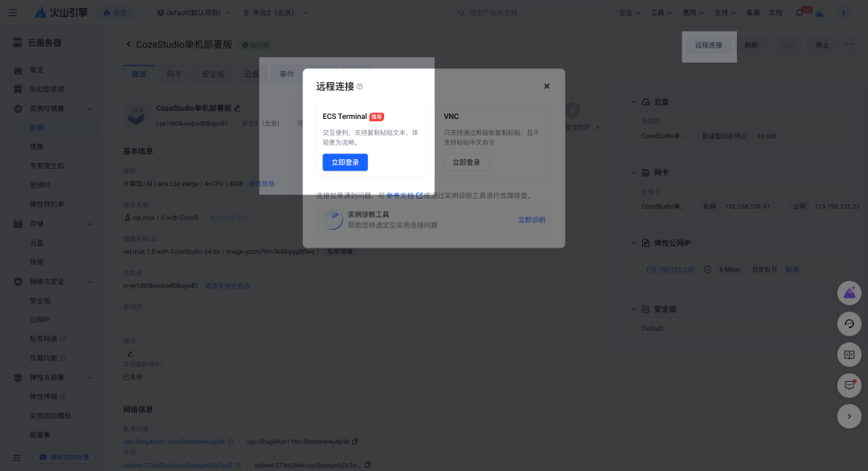Click the 修改规格 link
Viewport: 868px width, 471px height.
tap(262, 184)
